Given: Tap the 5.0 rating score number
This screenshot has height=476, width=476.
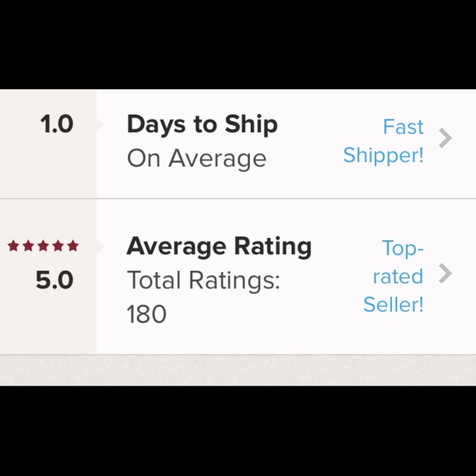Looking at the screenshot, I should (55, 279).
